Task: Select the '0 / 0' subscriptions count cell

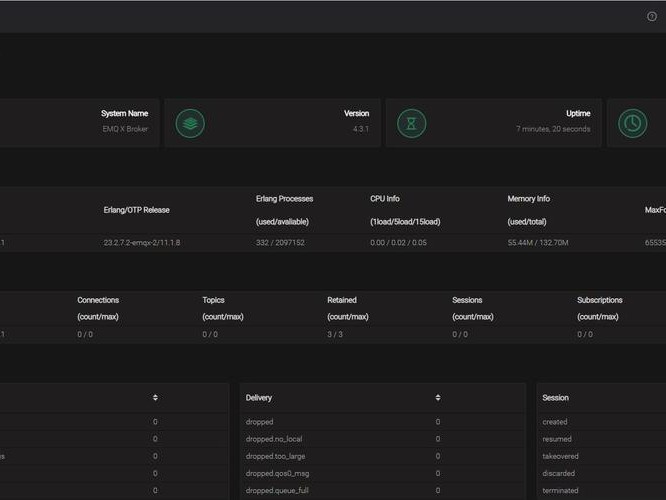Action: 584,334
